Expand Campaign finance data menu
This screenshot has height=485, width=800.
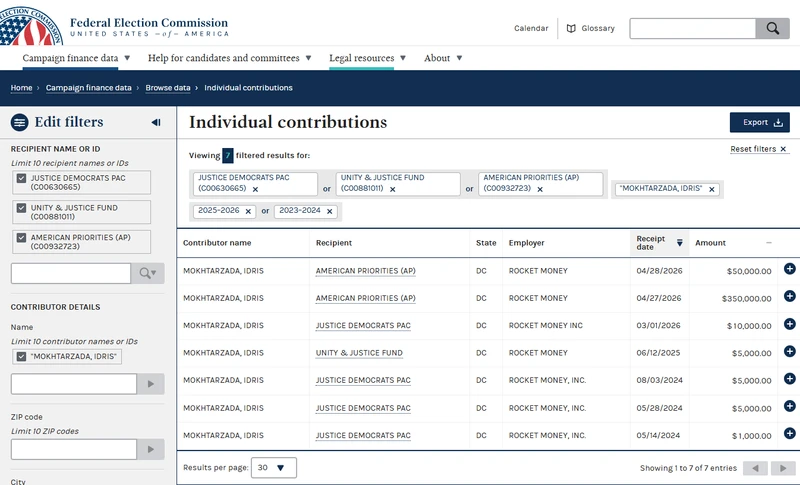pyautogui.click(x=76, y=58)
